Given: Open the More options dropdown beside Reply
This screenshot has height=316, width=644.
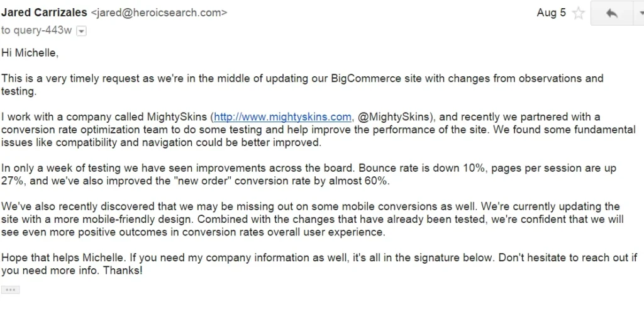Looking at the screenshot, I should (x=640, y=13).
